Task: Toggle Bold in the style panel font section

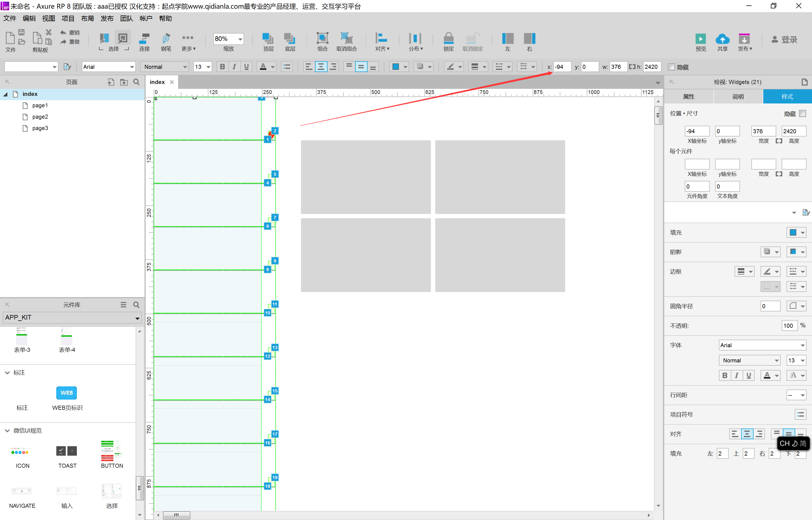Action: tap(725, 375)
